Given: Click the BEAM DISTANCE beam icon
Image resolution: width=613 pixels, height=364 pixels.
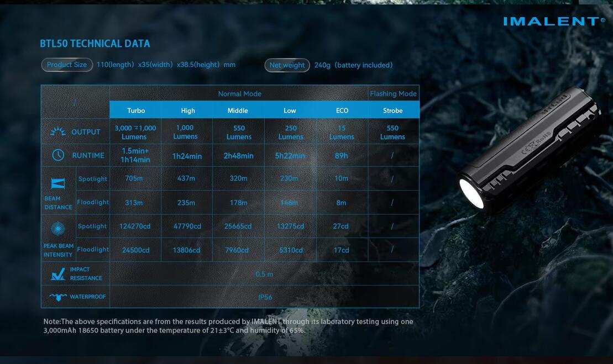Looking at the screenshot, I should pyautogui.click(x=58, y=183).
